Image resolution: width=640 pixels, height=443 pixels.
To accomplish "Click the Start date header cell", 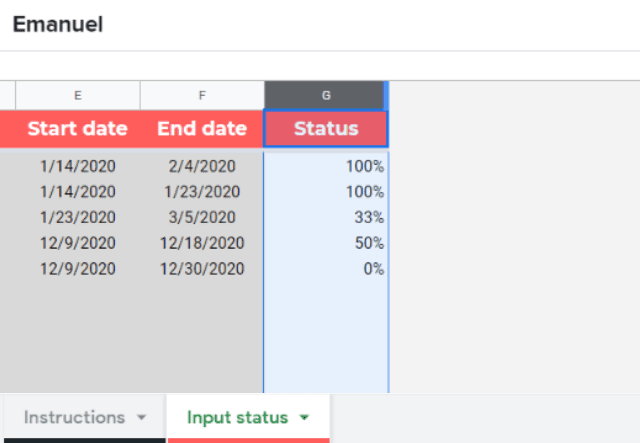I will (78, 129).
